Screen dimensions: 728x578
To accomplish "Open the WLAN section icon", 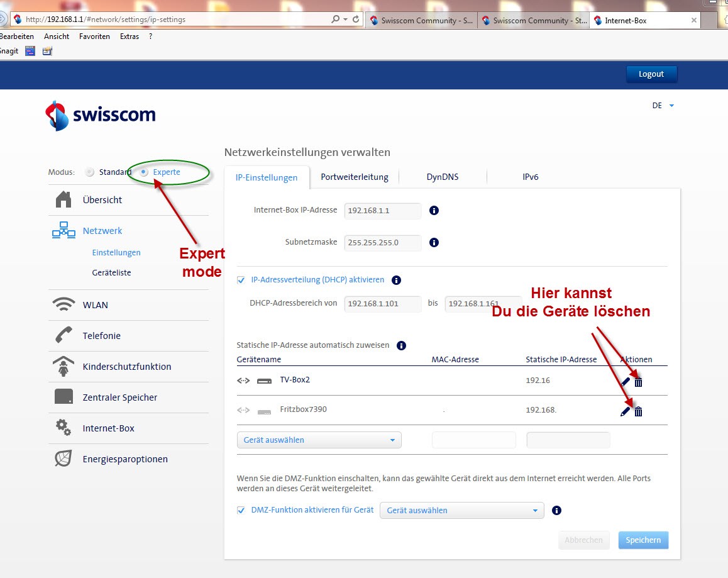I will pos(63,305).
